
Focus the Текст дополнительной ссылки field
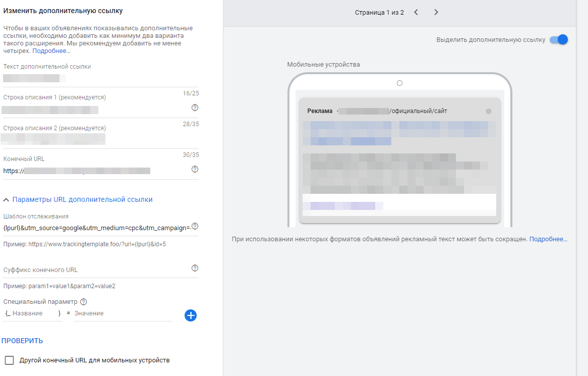101,78
